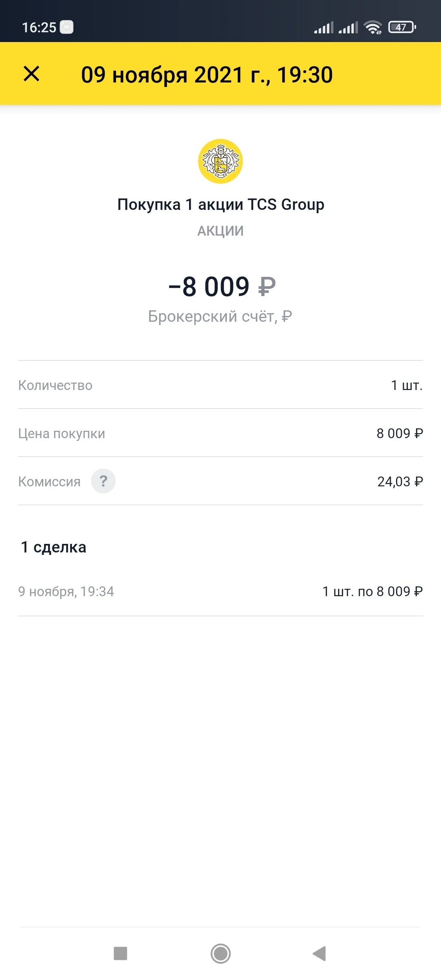Tap the Wi-Fi status icon

pyautogui.click(x=373, y=27)
